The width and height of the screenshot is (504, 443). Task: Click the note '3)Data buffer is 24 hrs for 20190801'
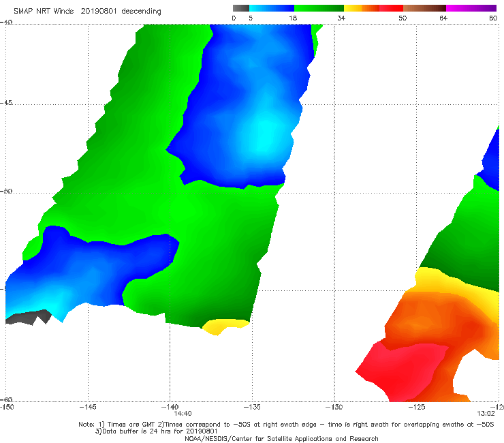pos(156,431)
